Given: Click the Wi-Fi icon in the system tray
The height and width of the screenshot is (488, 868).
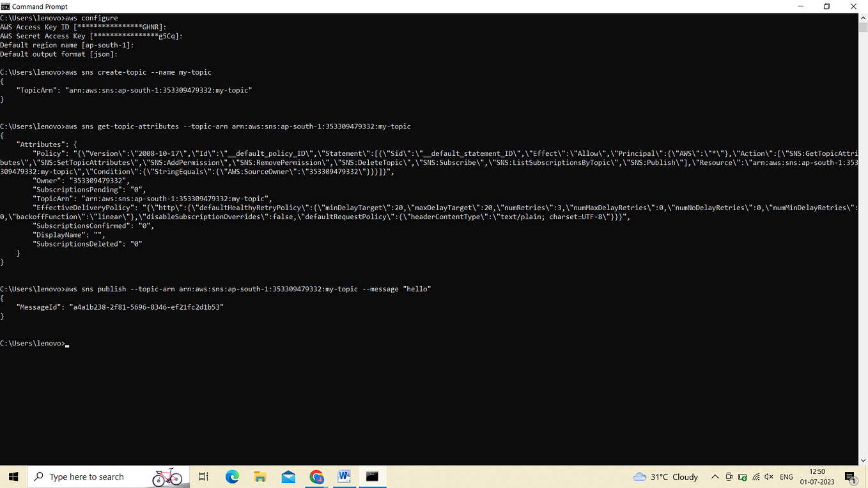Looking at the screenshot, I should (756, 477).
